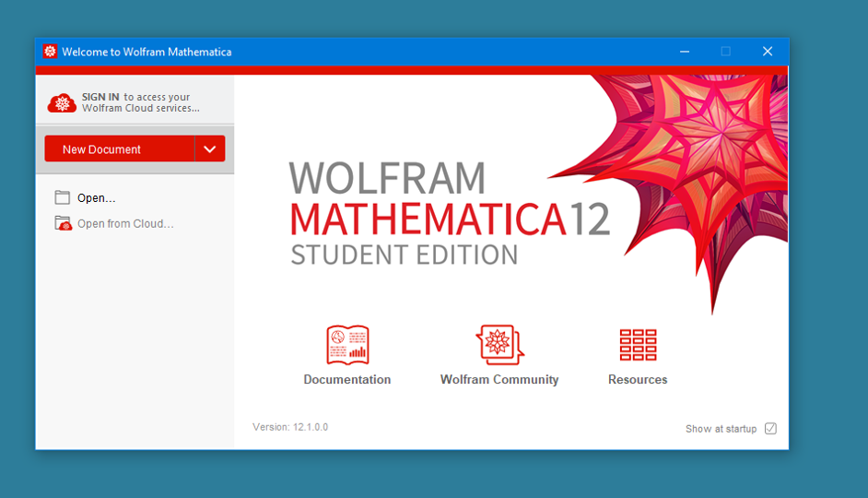This screenshot has width=868, height=498.
Task: Click the SIGN IN link text
Action: (100, 97)
